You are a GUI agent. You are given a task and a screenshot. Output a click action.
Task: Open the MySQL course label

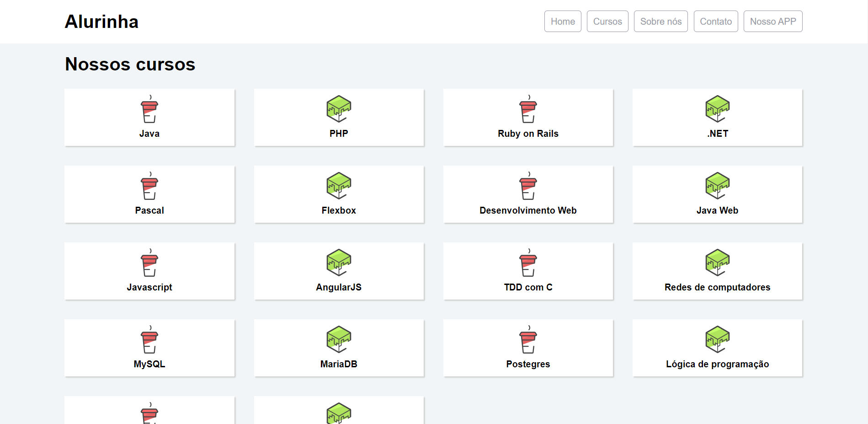149,364
